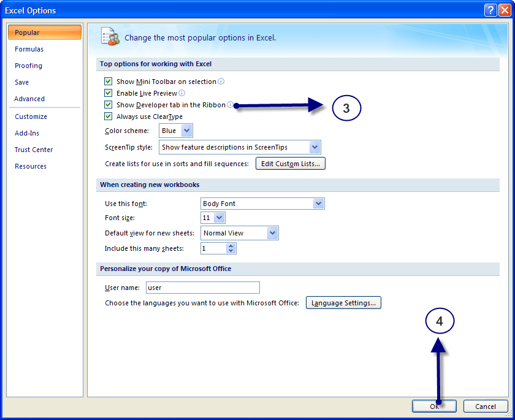
Task: Open the Use this font dropdown
Action: click(318, 202)
